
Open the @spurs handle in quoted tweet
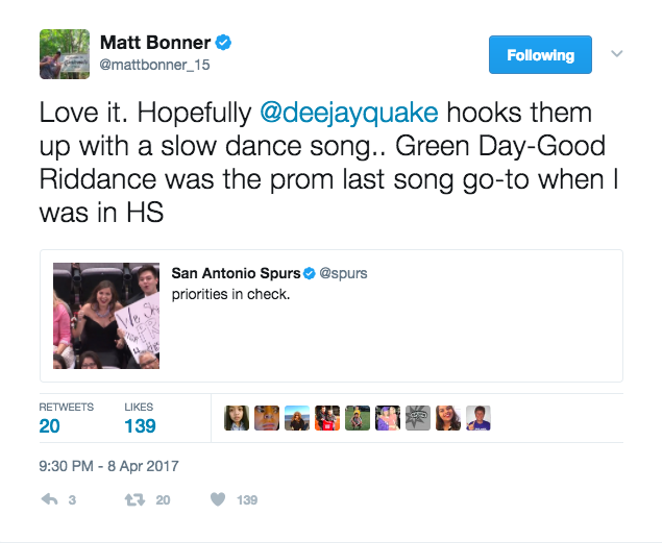click(x=343, y=274)
